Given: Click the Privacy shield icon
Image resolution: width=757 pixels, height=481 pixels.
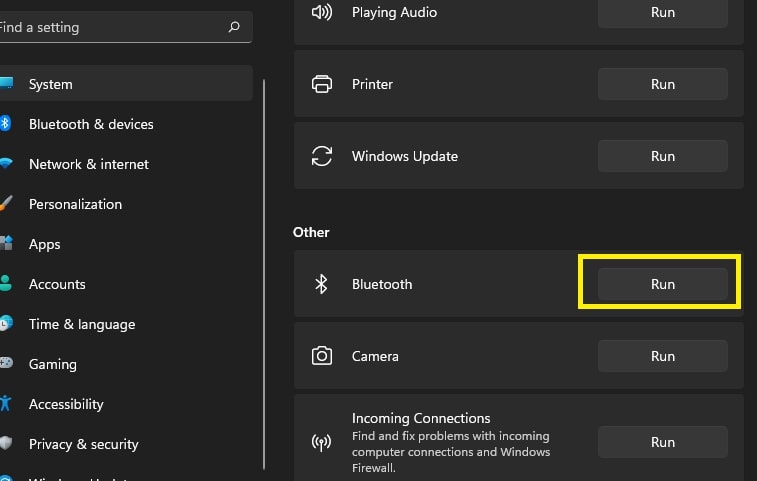Looking at the screenshot, I should tap(6, 443).
